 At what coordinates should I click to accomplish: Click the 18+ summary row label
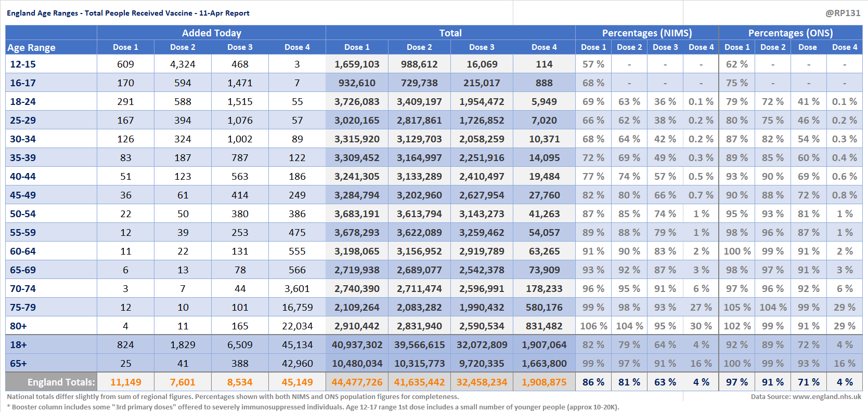click(x=18, y=345)
